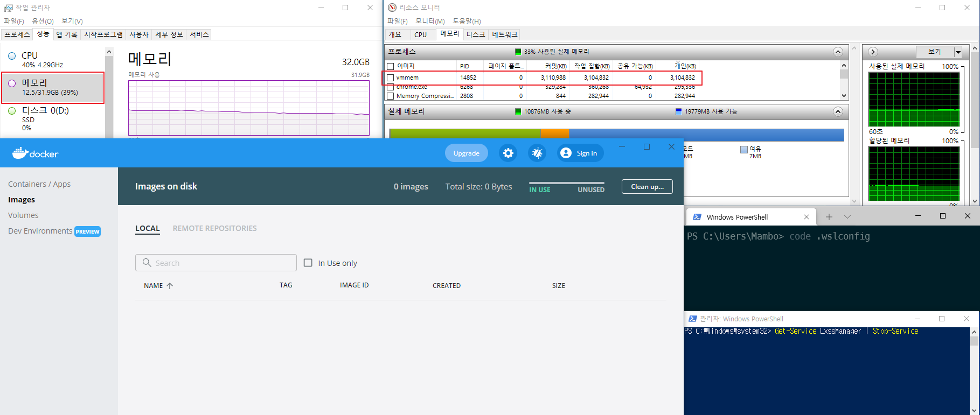
Task: Open Docker settings gear icon
Action: point(508,153)
